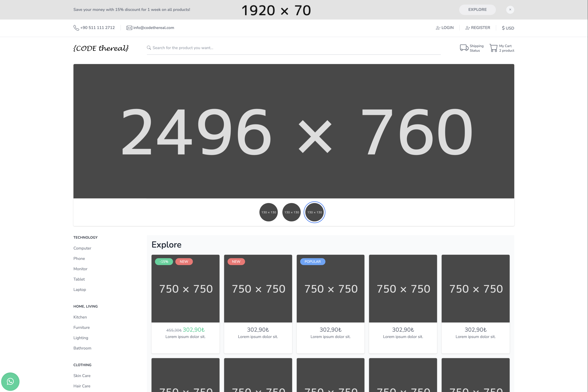
Task: Click the Login user icon
Action: 438,28
